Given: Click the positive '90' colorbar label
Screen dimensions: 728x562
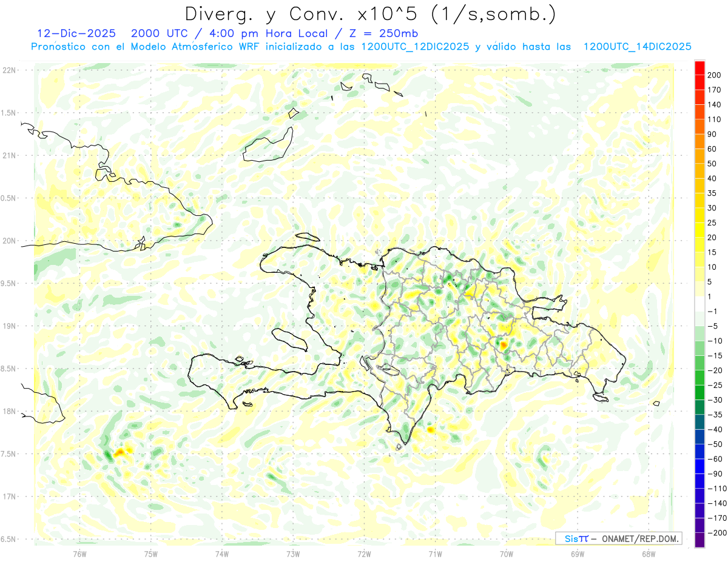Looking at the screenshot, I should pyautogui.click(x=712, y=134).
